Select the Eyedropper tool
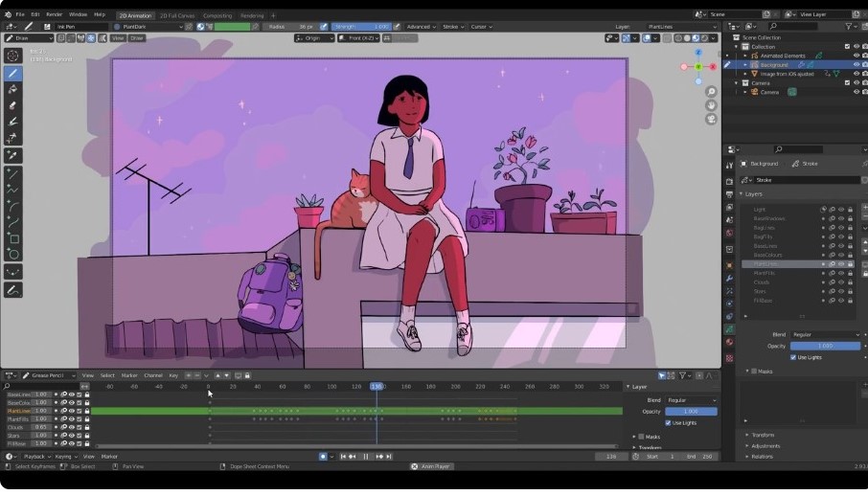868x495 pixels. [13, 155]
